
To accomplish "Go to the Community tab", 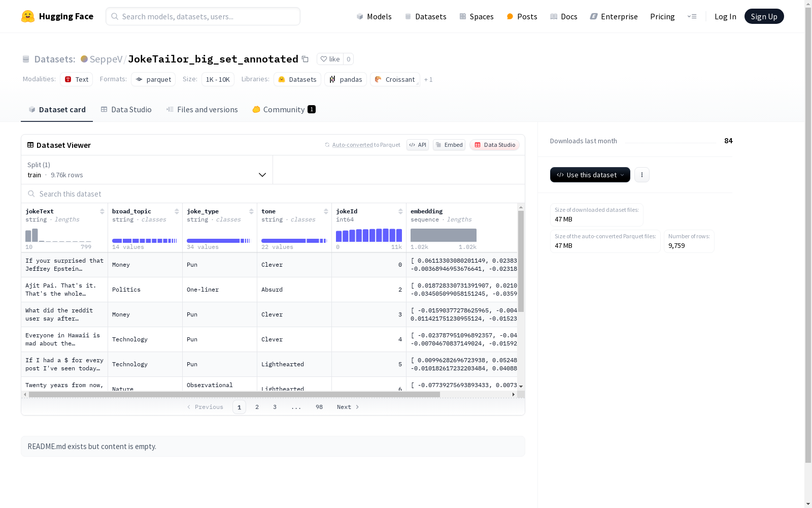I will [x=284, y=109].
